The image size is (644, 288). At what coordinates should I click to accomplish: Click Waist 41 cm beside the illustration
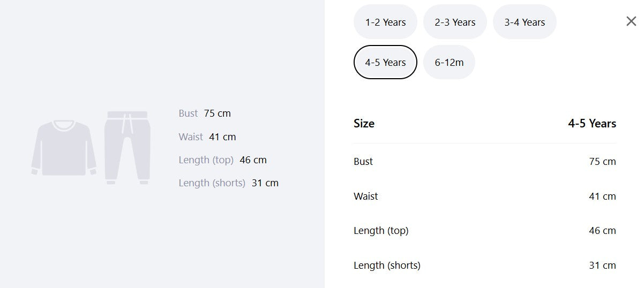click(207, 137)
